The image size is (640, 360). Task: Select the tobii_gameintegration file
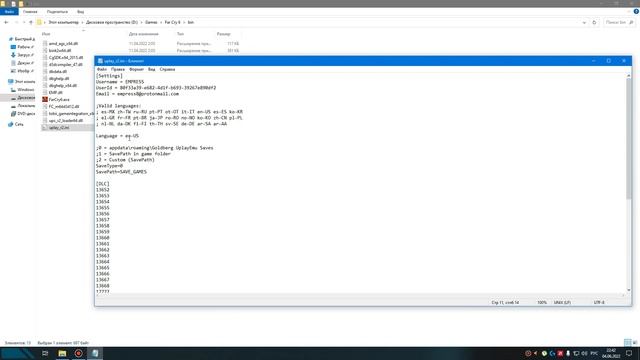pos(68,113)
